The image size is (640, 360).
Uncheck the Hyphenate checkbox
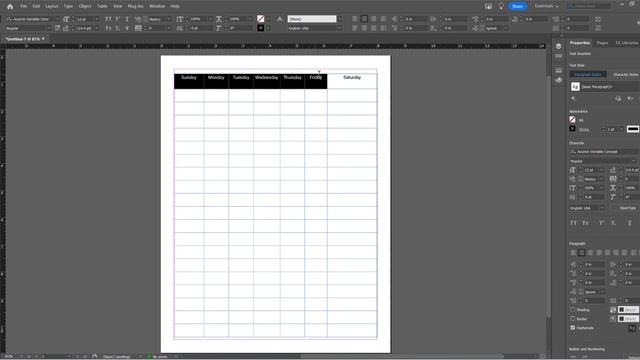click(573, 328)
